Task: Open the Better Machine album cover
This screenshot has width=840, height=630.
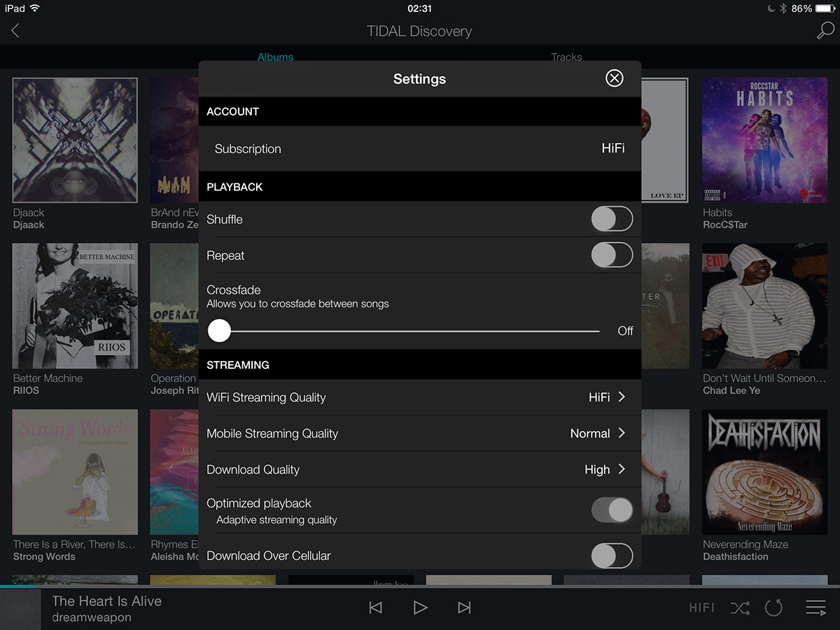Action: point(75,306)
